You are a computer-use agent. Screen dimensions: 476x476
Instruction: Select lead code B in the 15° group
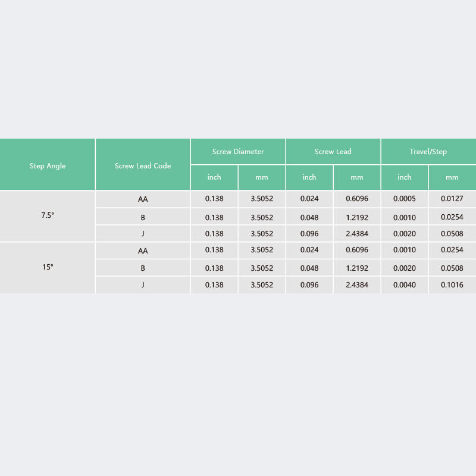143,268
